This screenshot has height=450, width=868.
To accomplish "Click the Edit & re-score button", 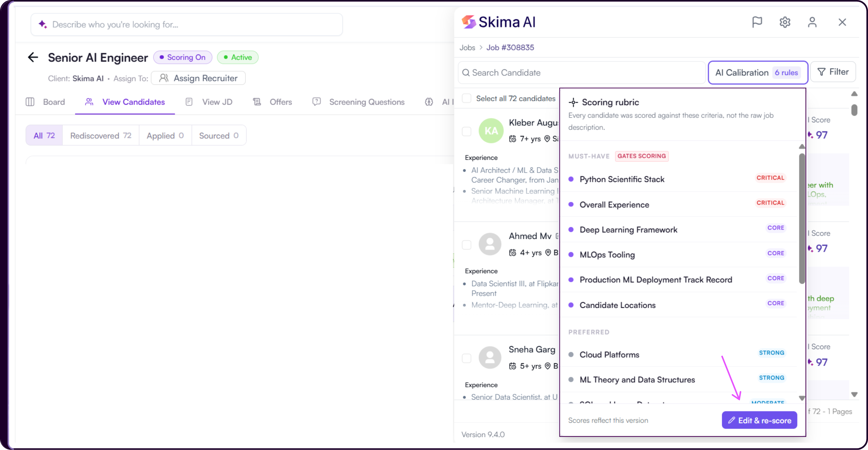I will [x=760, y=420].
